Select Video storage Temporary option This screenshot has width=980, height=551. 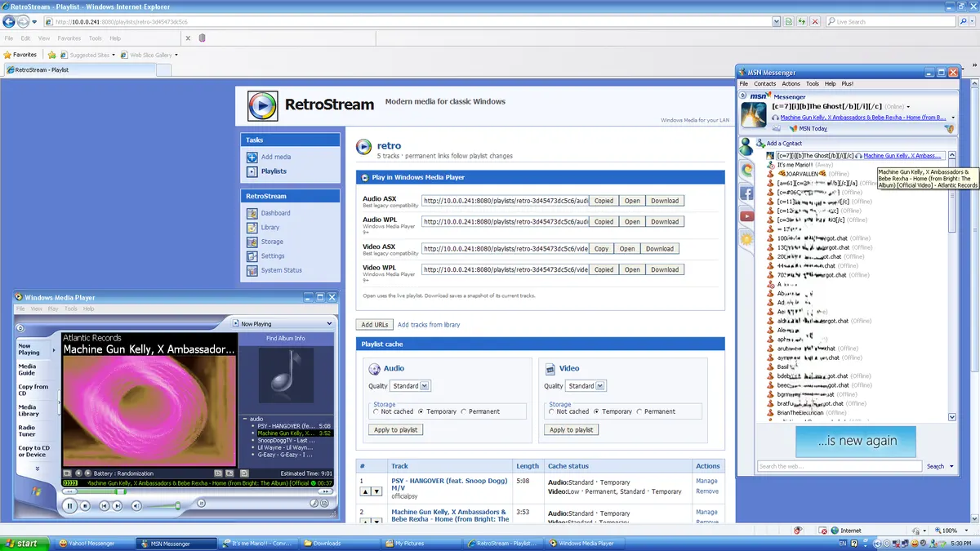(x=596, y=411)
